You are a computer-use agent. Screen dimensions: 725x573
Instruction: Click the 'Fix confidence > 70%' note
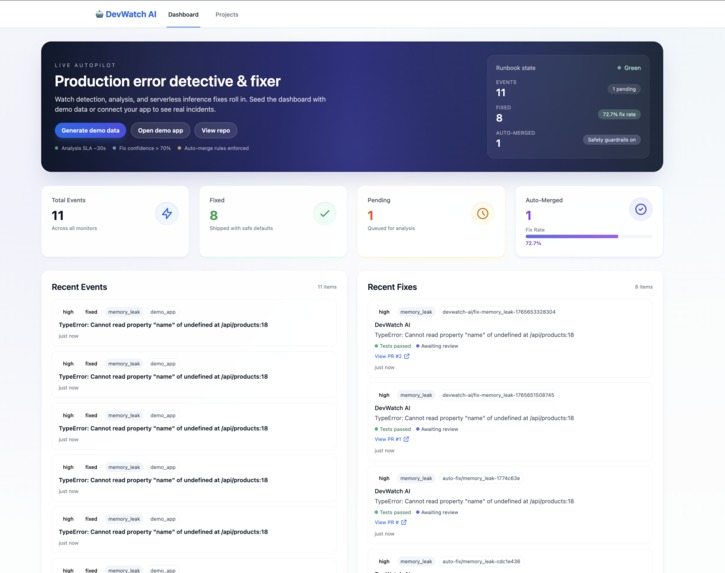click(141, 148)
